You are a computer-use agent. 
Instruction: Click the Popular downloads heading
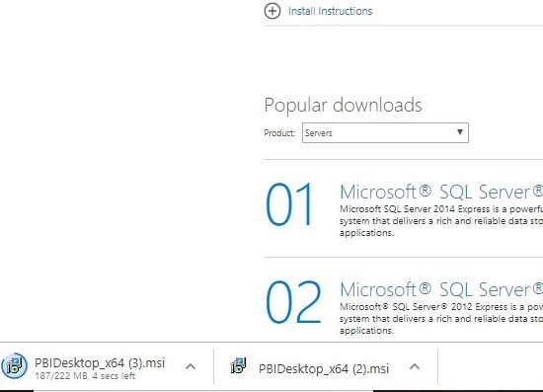pos(343,106)
